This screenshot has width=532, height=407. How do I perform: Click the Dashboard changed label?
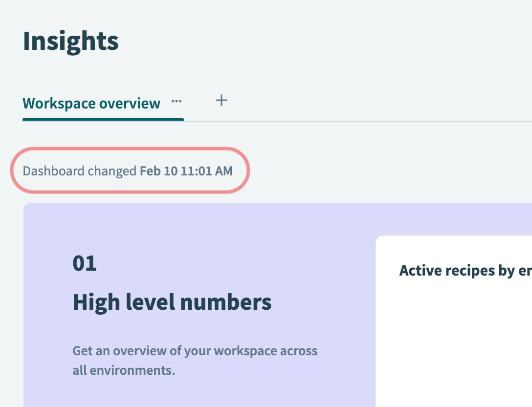(x=79, y=171)
